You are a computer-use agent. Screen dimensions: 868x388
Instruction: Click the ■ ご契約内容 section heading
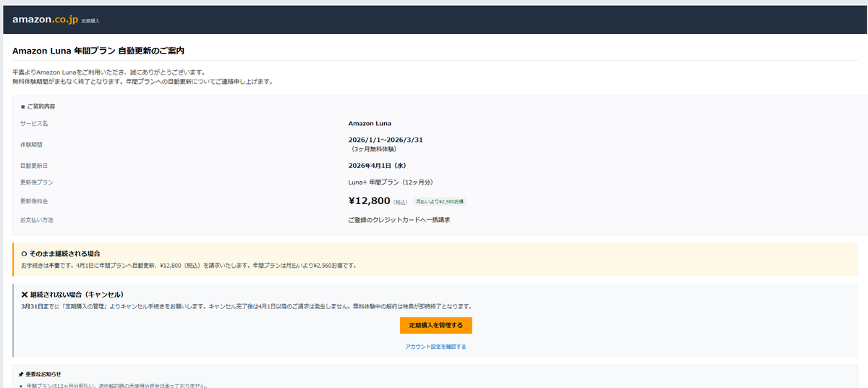pos(38,106)
